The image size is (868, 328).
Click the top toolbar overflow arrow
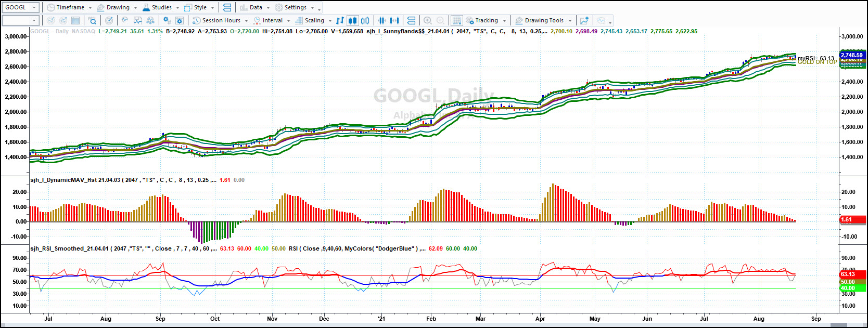(319, 9)
